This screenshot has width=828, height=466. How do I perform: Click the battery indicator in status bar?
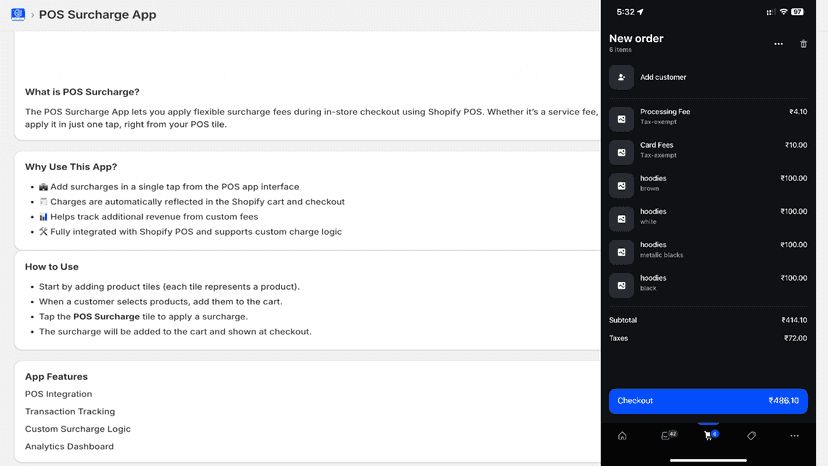point(797,12)
